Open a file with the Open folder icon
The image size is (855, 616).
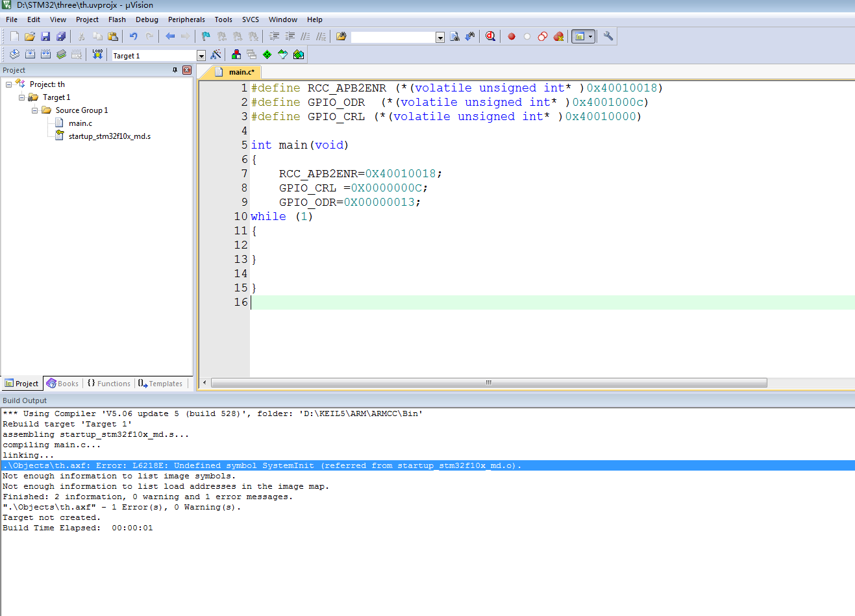30,36
